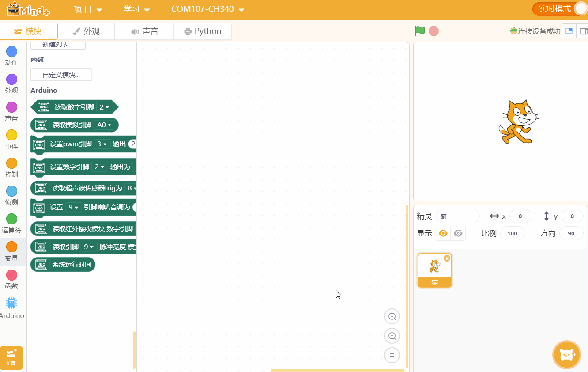Click the 读取红外接收模块 block
The height and width of the screenshot is (372, 588).
coord(83,229)
